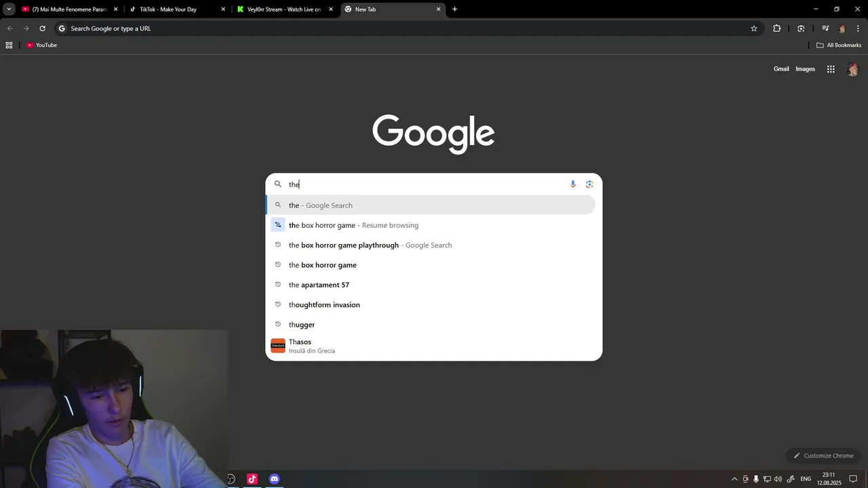
Task: Click the back navigation arrow
Action: 9,28
